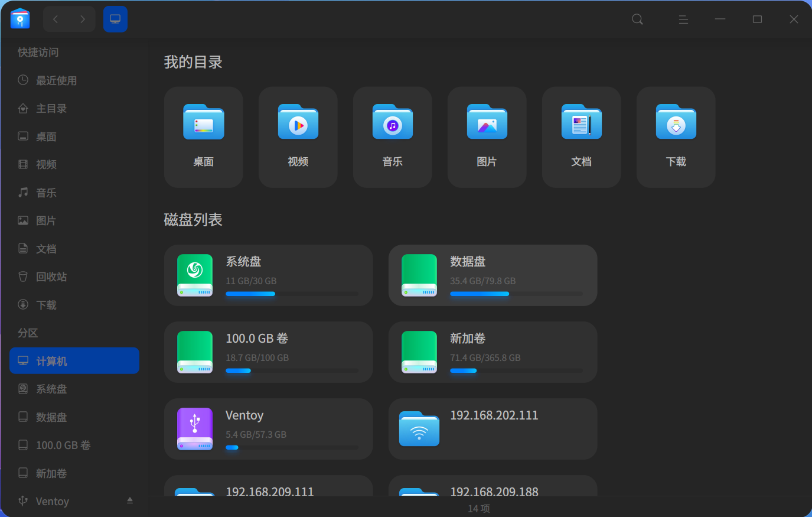Screen dimensions: 812x517
Task: Go to 桌面 in the sidebar
Action: tap(74, 136)
